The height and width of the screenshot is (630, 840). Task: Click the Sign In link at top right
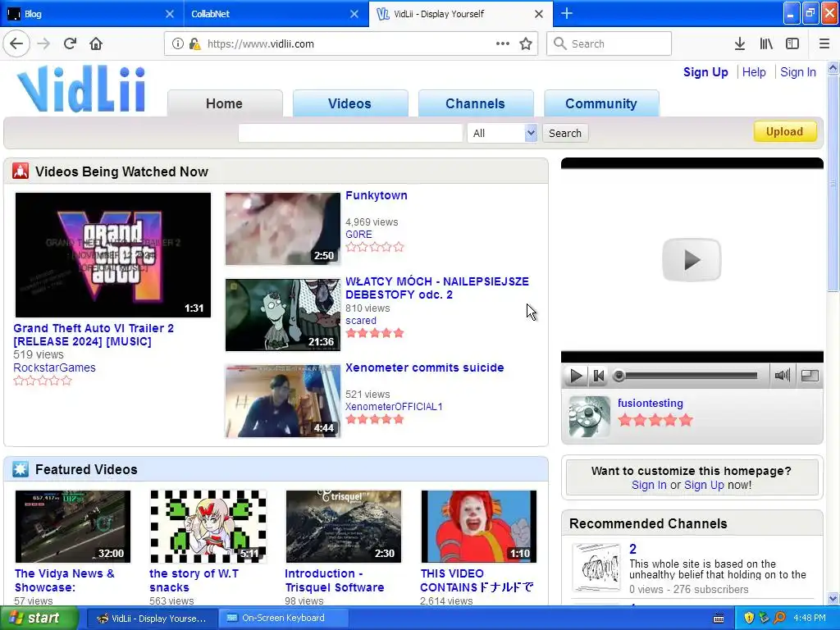(797, 72)
